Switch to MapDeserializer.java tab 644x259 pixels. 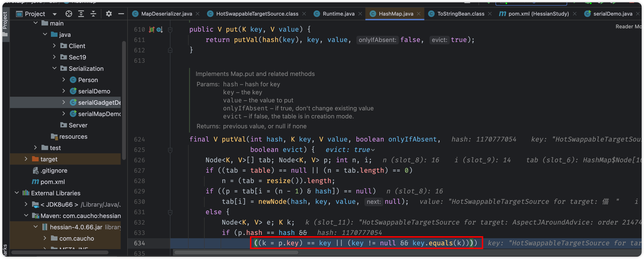[166, 14]
